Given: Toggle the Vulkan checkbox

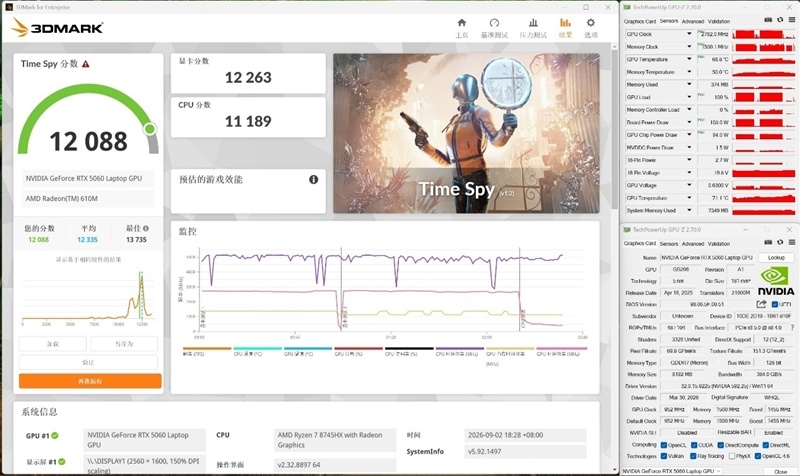Looking at the screenshot, I should pyautogui.click(x=664, y=456).
